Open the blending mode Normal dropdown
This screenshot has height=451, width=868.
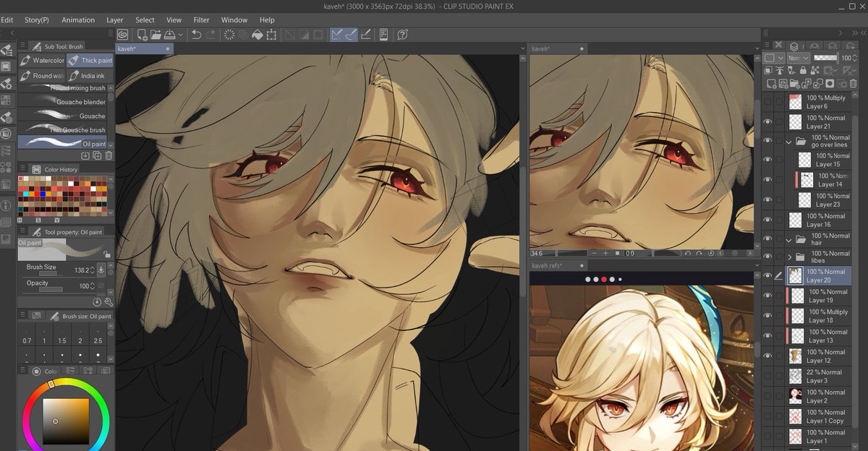click(799, 58)
